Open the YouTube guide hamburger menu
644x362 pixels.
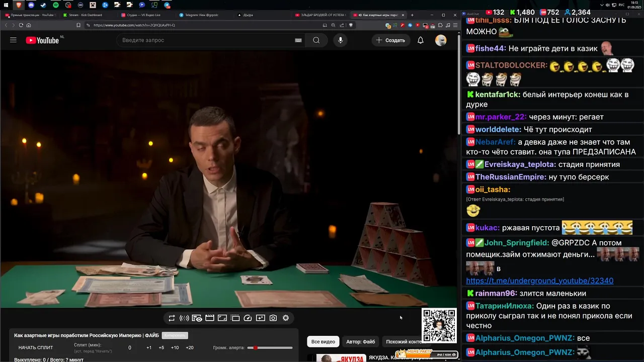pyautogui.click(x=13, y=40)
